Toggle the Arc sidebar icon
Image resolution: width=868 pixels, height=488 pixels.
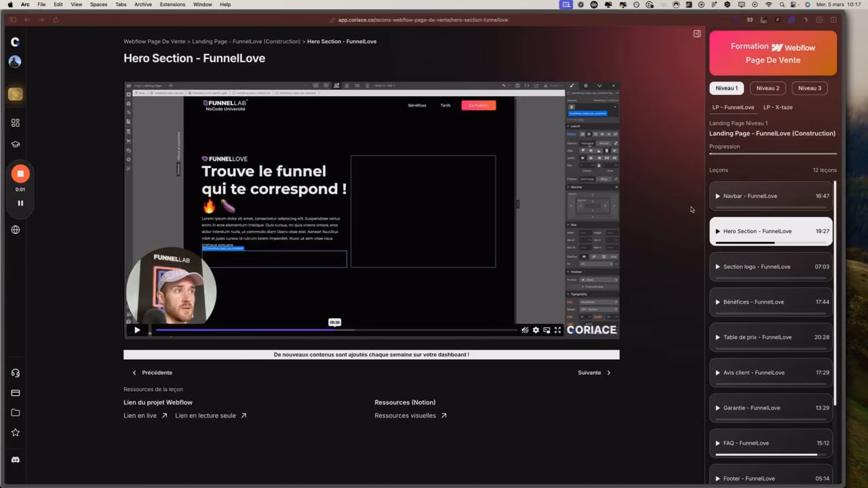point(13,20)
